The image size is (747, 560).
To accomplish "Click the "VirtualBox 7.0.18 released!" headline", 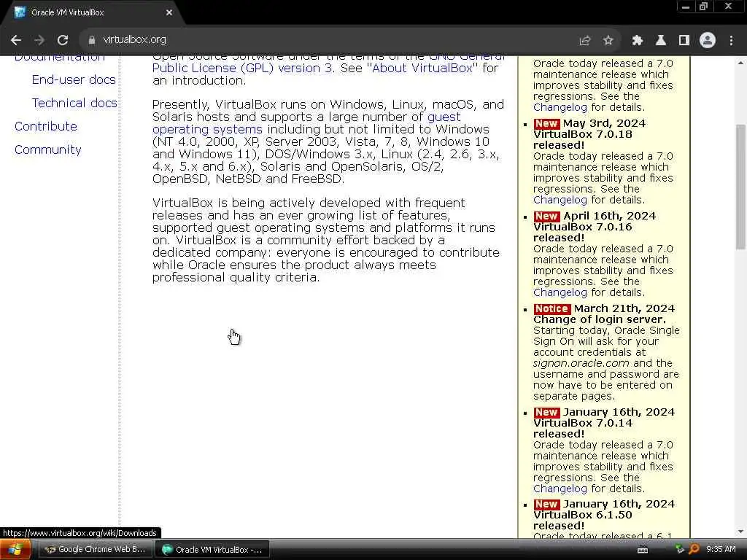I will tap(583, 139).
